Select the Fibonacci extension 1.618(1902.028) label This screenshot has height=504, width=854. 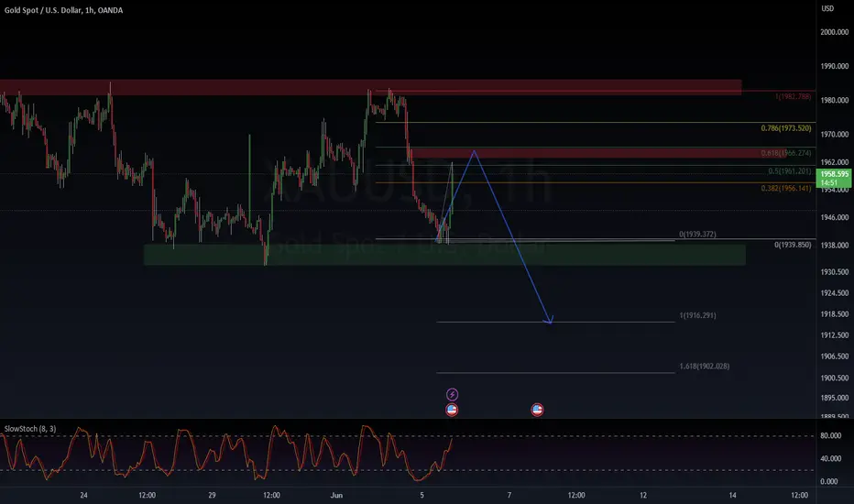(x=705, y=367)
